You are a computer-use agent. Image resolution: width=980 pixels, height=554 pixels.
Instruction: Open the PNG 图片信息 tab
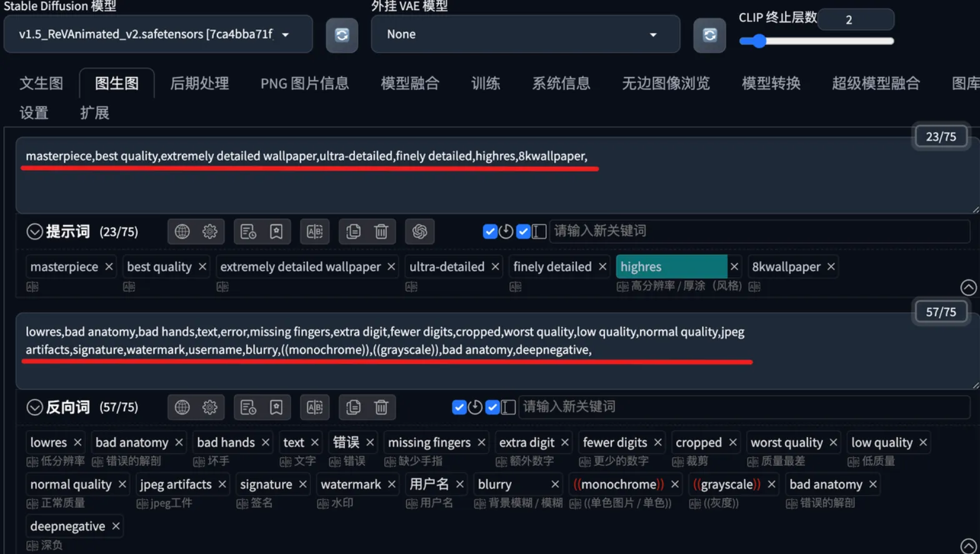point(304,83)
